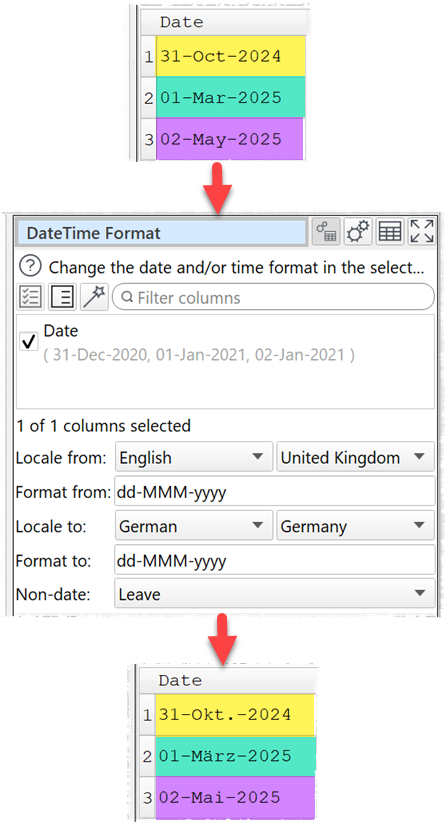Open the English locale-from language dropdown
Screen dimensions: 446x825
[194, 457]
